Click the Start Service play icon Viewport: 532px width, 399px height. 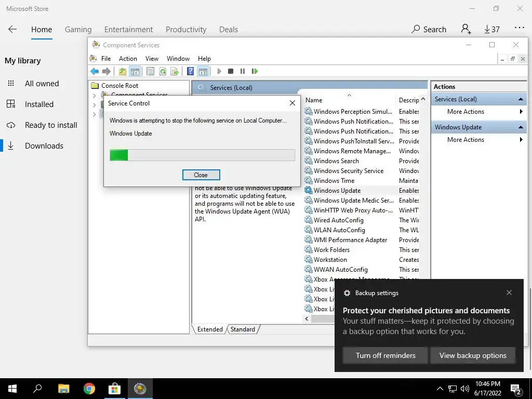tap(219, 71)
